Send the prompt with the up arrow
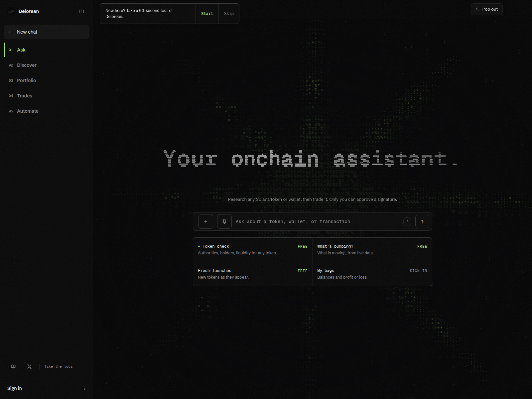 coord(422,221)
